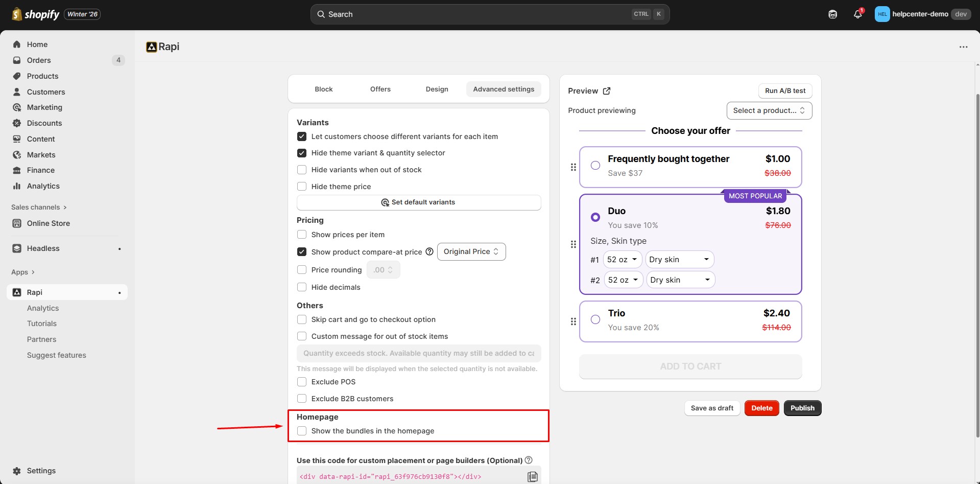Publish the bundle
Screen dimensions: 980x484
click(802, 408)
